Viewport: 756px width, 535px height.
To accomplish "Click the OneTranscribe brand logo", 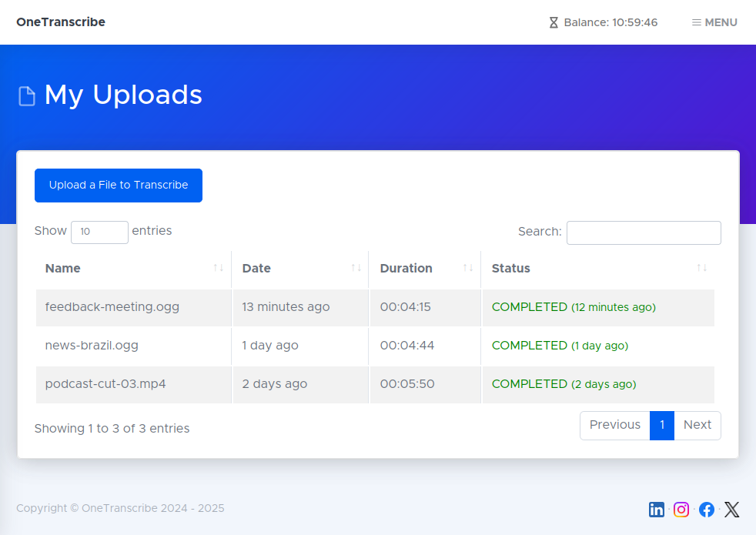I will tap(61, 22).
